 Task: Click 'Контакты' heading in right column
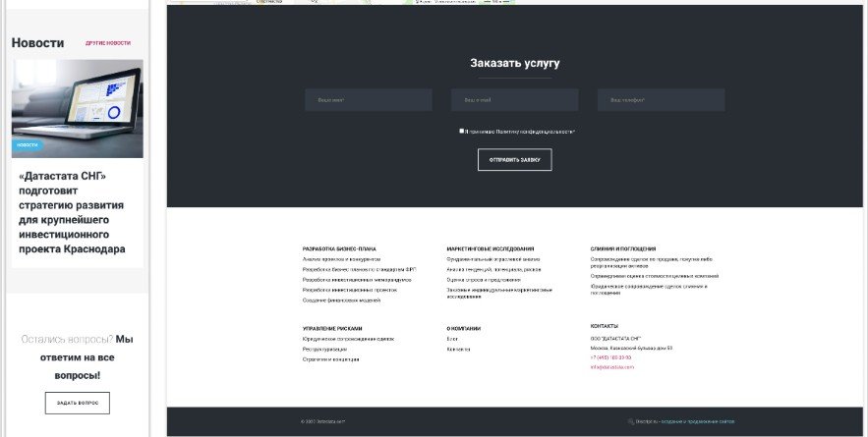point(604,326)
